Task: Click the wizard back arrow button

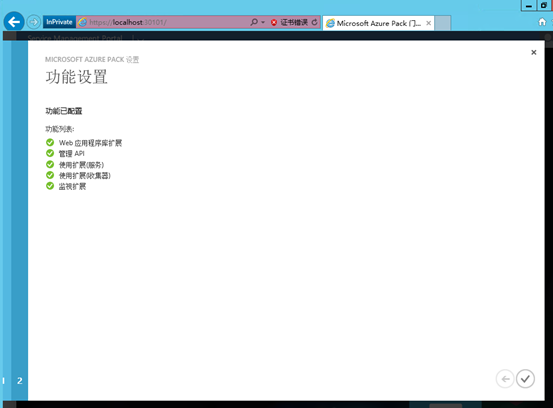Action: click(x=505, y=379)
